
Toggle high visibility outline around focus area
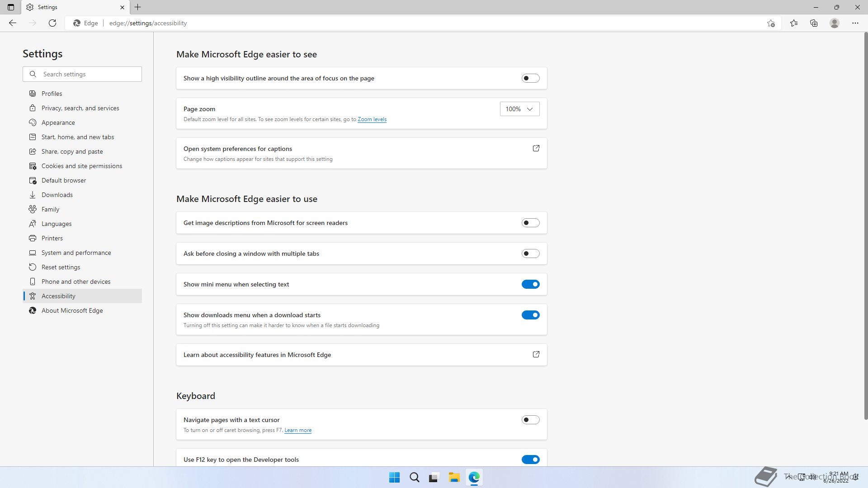coord(530,78)
